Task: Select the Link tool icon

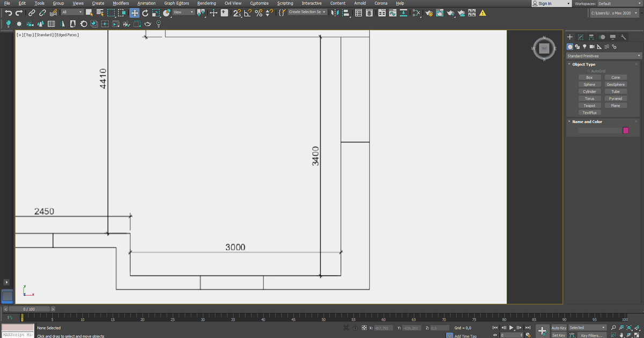Action: (32, 13)
